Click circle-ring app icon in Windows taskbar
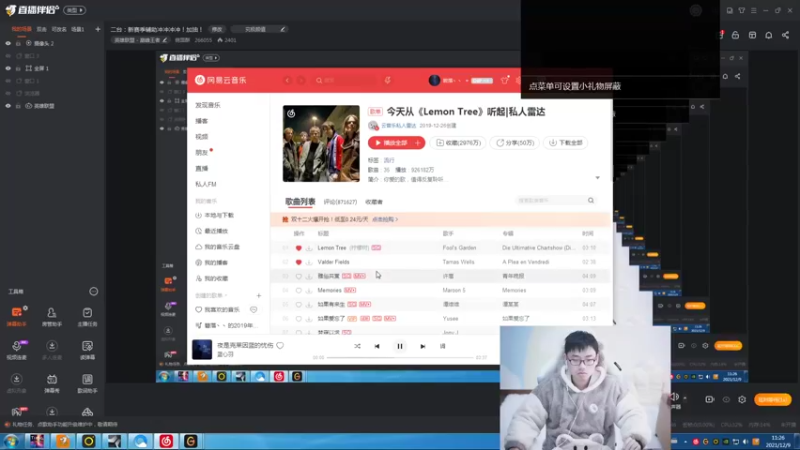 coord(89,441)
